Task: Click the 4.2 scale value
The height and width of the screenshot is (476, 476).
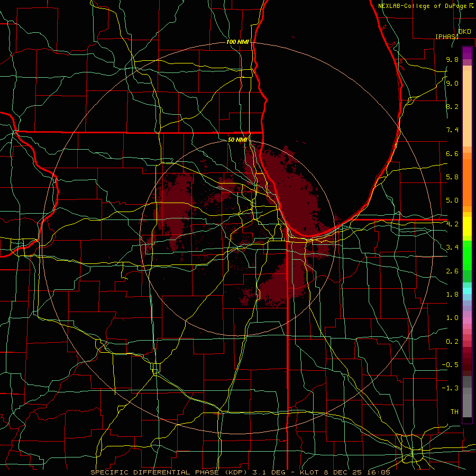Action: [x=452, y=224]
